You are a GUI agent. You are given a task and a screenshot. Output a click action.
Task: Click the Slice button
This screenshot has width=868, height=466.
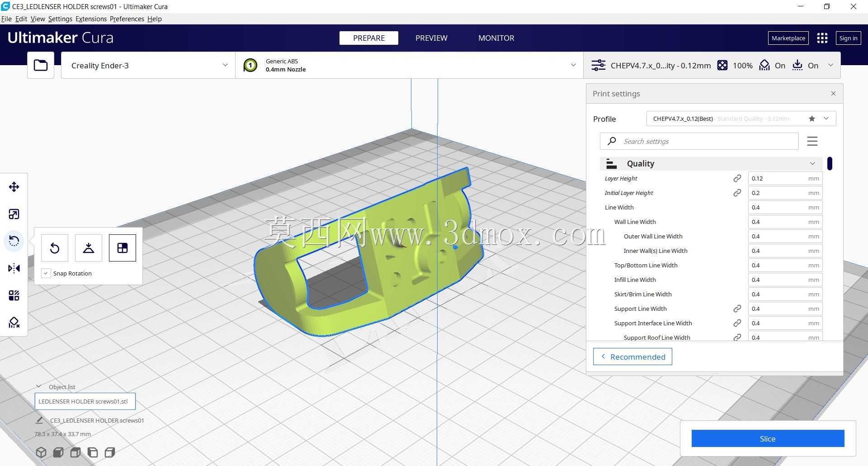(768, 438)
